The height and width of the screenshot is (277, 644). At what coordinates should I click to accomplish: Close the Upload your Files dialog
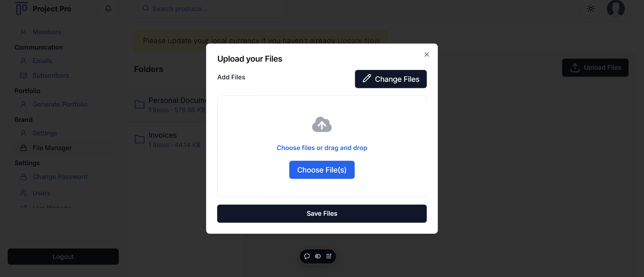pyautogui.click(x=426, y=55)
